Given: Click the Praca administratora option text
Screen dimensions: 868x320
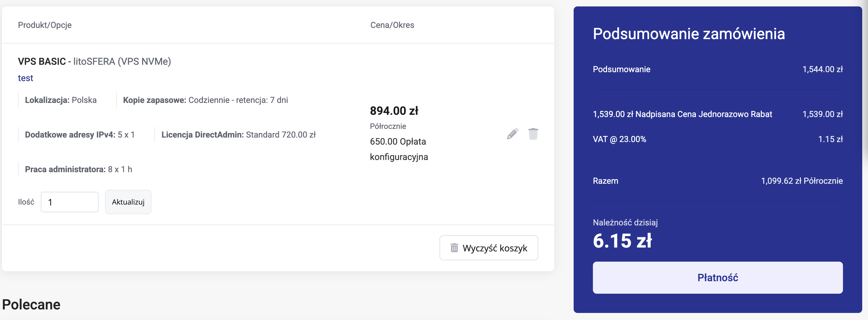Looking at the screenshot, I should (78, 169).
